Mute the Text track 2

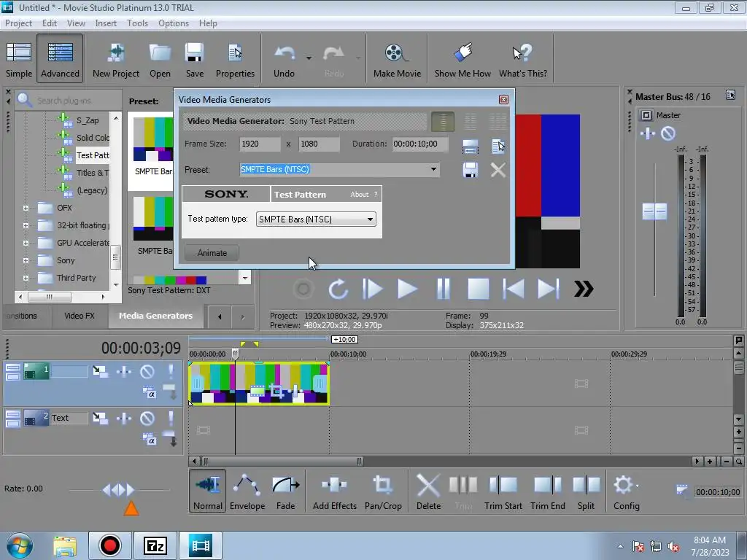tap(147, 418)
